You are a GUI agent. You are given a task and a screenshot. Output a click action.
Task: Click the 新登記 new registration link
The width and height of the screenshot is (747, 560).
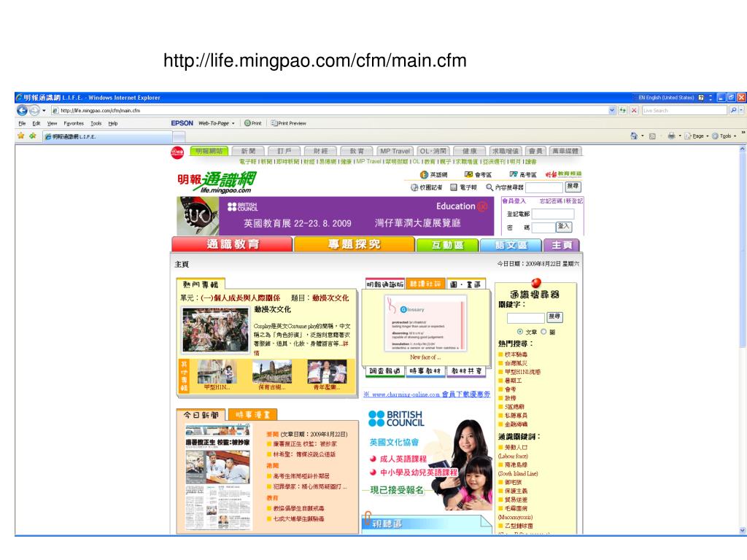[574, 201]
